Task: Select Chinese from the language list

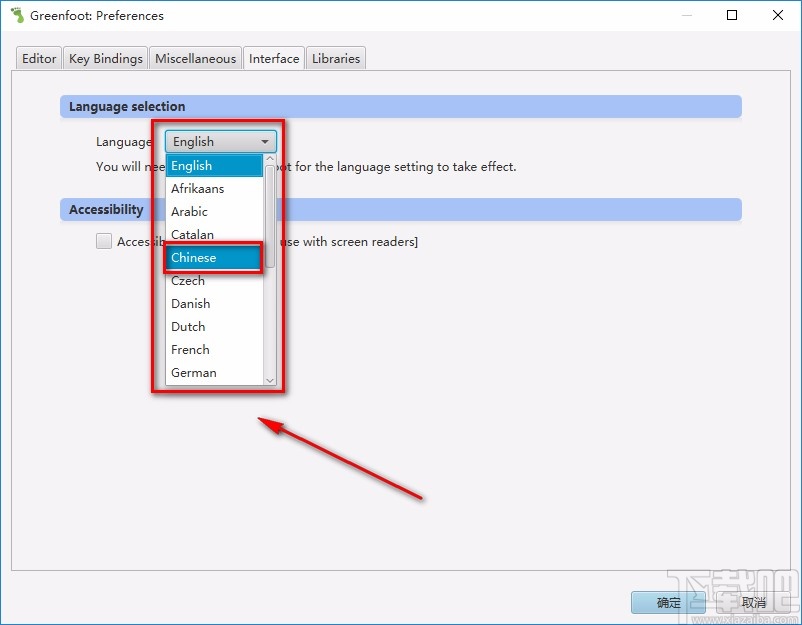Action: pos(214,258)
